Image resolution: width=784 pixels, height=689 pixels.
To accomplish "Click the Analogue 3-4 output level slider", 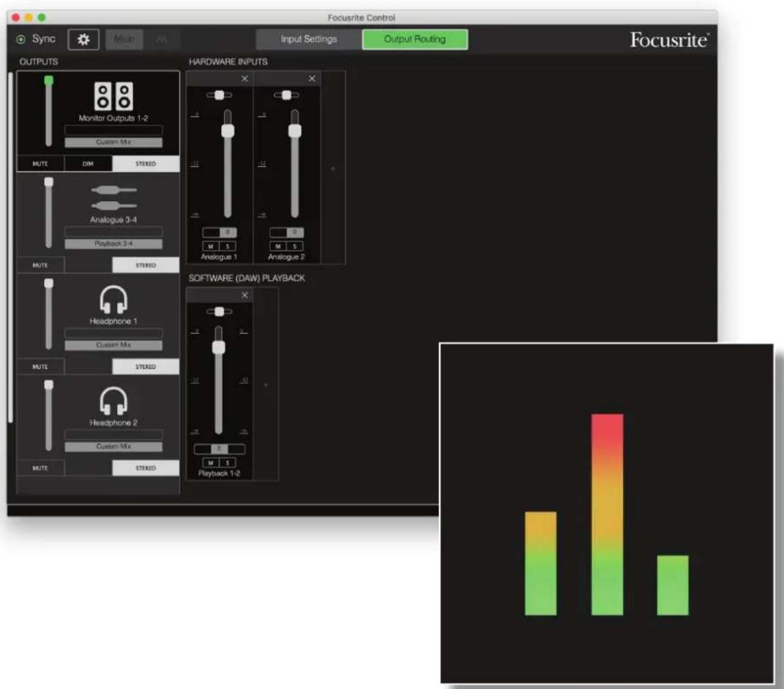I will tap(49, 212).
